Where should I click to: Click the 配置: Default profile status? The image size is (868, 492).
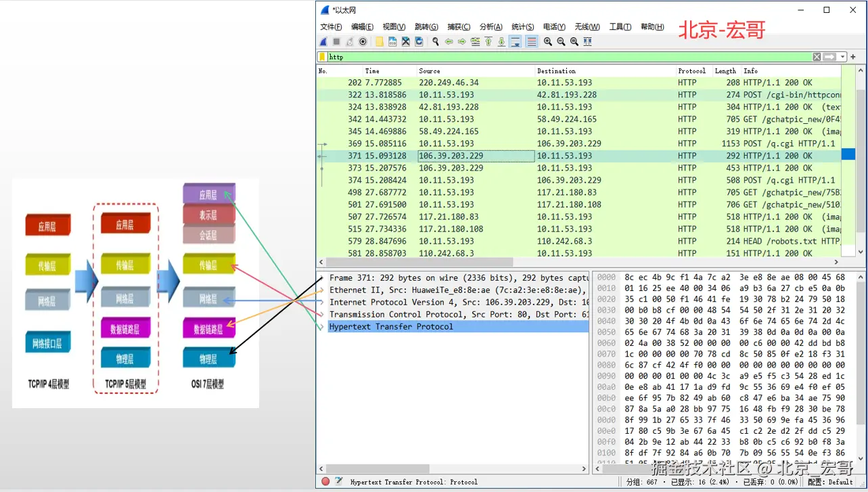(830, 482)
